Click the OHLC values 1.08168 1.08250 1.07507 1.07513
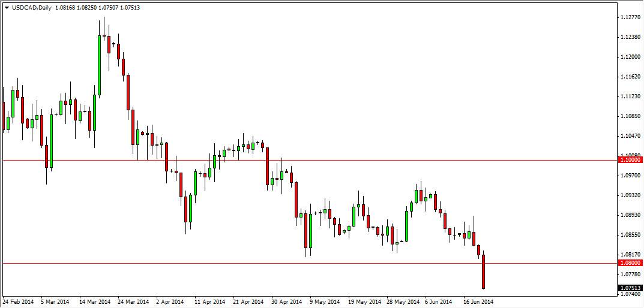This screenshot has height=308, width=644. (x=97, y=7)
